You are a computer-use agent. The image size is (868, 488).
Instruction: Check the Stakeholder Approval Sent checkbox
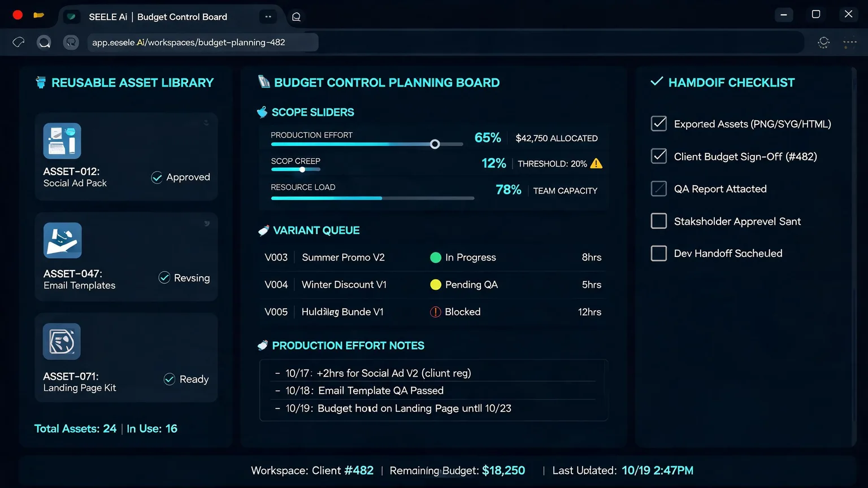659,221
